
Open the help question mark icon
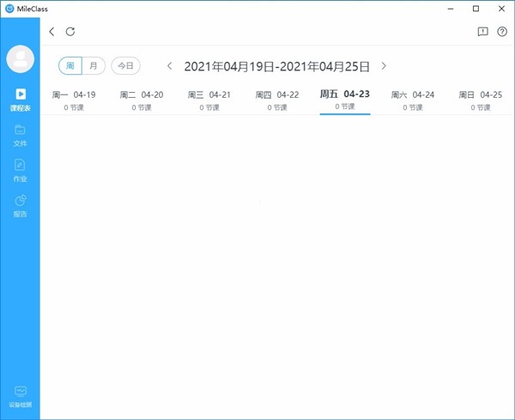(x=502, y=32)
